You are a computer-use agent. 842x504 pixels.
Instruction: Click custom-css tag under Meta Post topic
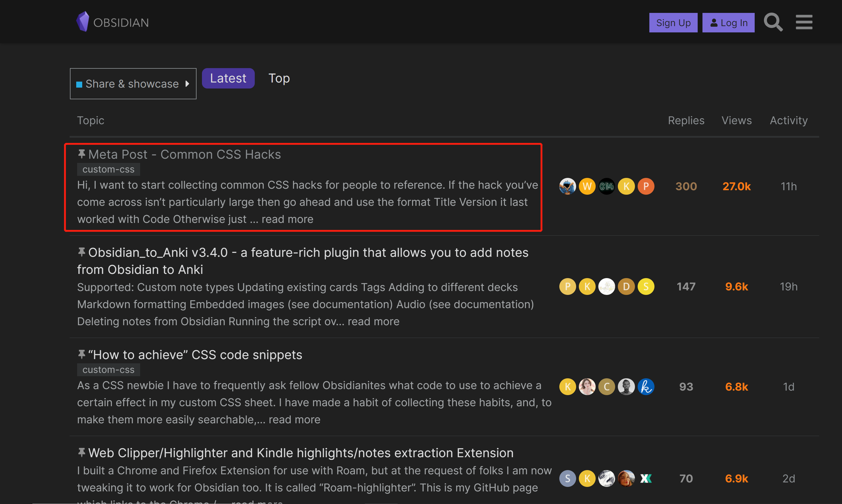pyautogui.click(x=108, y=169)
